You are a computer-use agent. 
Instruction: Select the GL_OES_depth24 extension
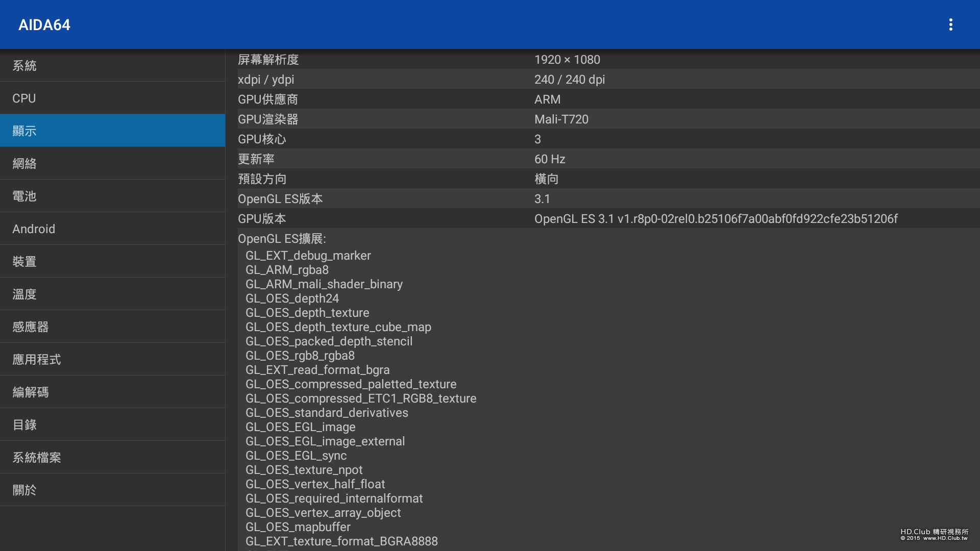292,298
